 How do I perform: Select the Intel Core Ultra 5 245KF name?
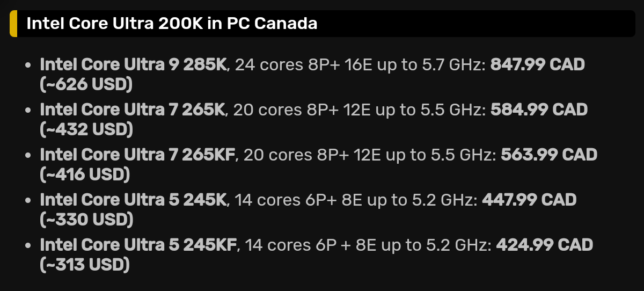(x=139, y=245)
